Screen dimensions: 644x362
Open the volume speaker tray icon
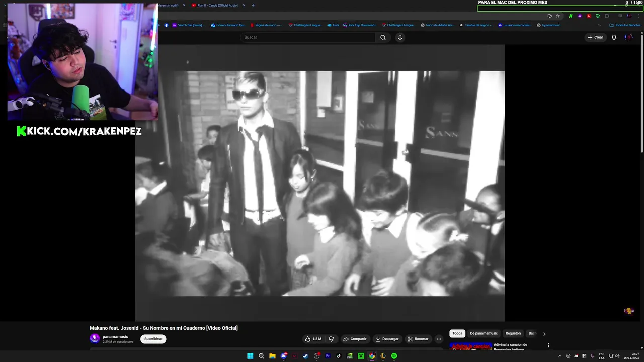pos(617,356)
